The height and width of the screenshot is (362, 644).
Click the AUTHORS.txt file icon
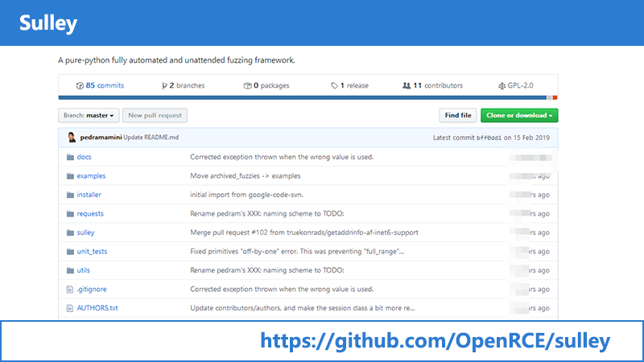coord(70,308)
